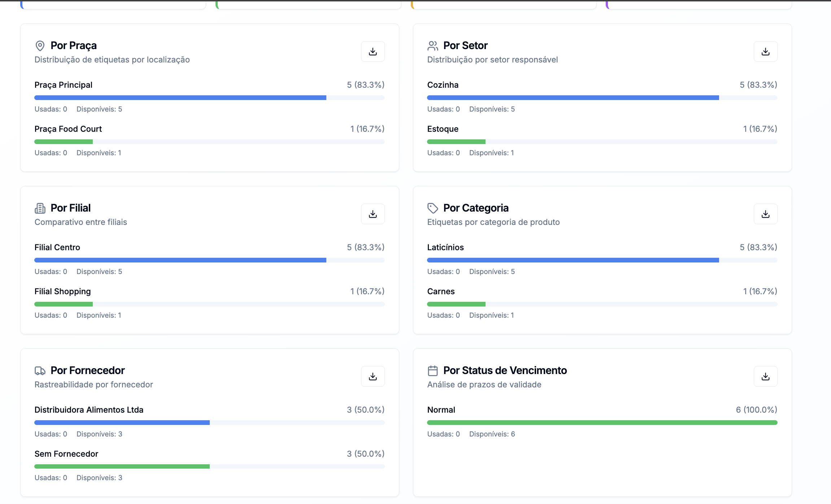Click the tag icon beside Por Categoria

(432, 208)
